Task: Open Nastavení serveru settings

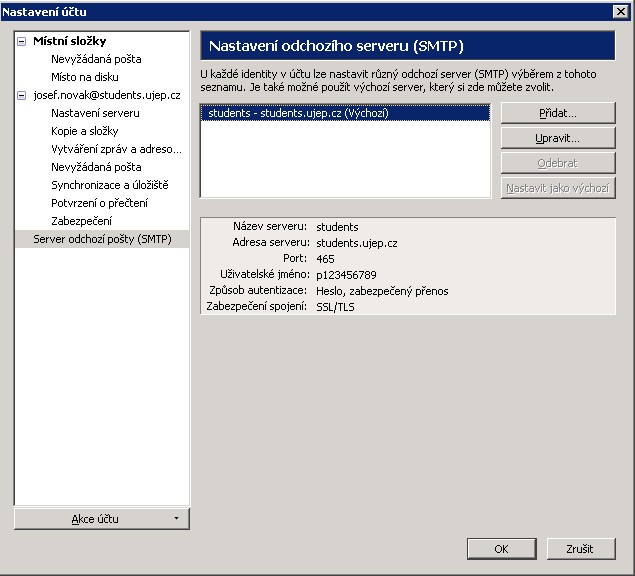Action: [95, 113]
